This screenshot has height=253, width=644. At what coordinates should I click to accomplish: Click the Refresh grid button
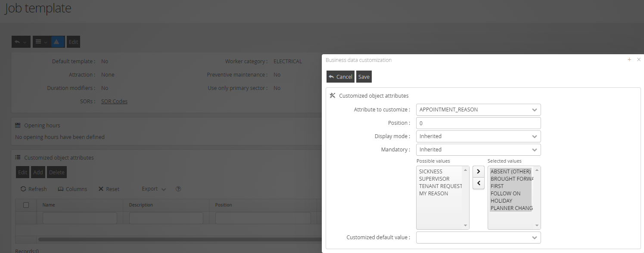pyautogui.click(x=33, y=189)
